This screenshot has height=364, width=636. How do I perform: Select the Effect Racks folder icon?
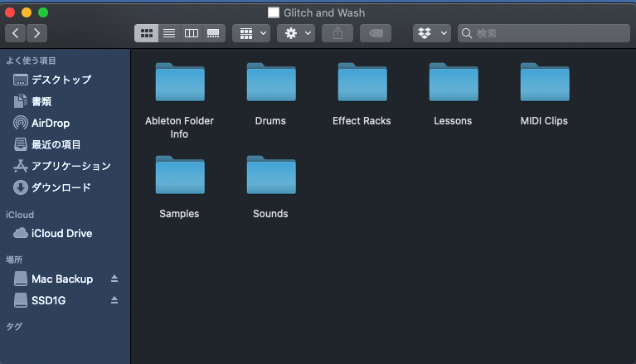(x=362, y=82)
